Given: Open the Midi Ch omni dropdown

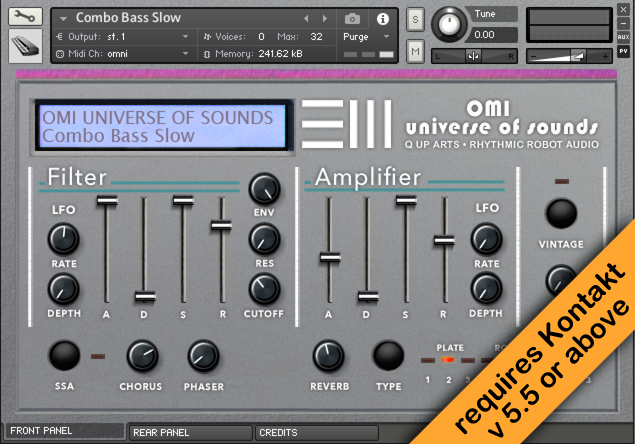Looking at the screenshot, I should pyautogui.click(x=123, y=53).
